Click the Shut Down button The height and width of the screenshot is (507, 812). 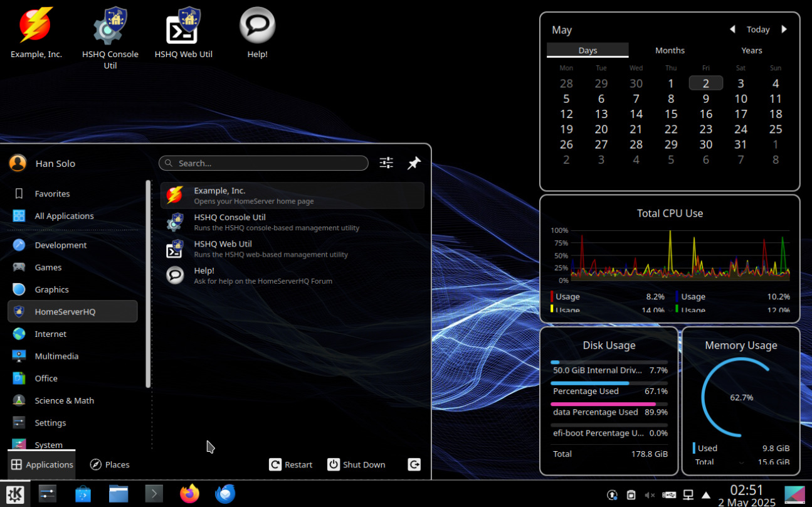pos(356,464)
